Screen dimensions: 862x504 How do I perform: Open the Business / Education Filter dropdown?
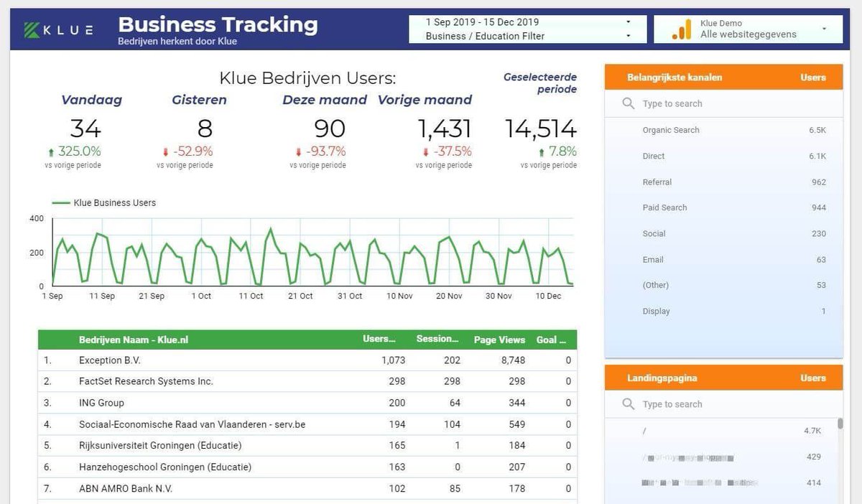tap(528, 36)
